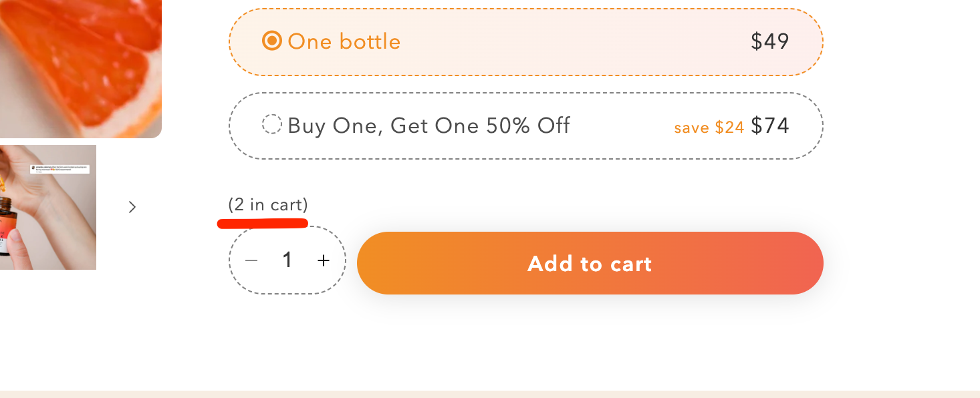Image resolution: width=980 pixels, height=398 pixels.
Task: Click the "One bottle" option text
Action: pos(344,41)
